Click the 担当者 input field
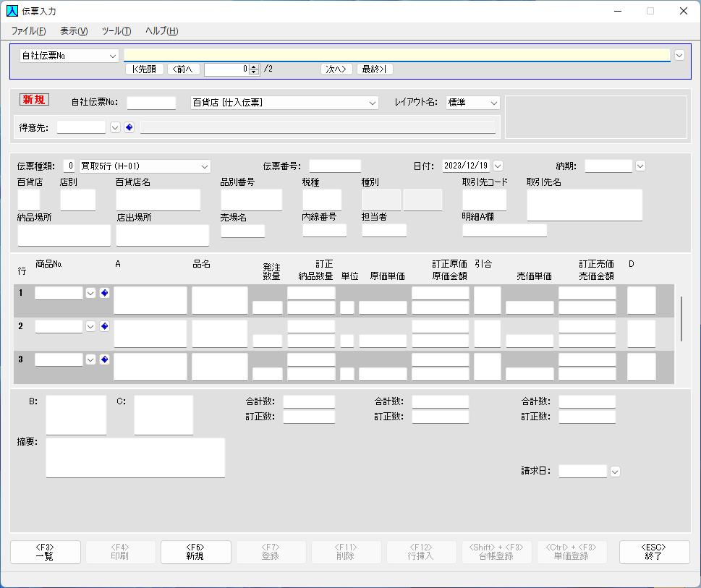Screen dimensions: 701x588 pos(384,231)
